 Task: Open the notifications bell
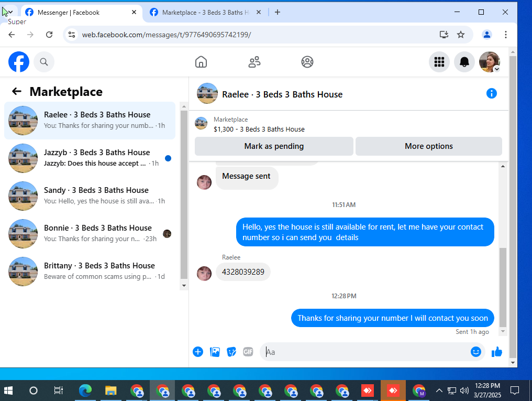[x=464, y=62]
